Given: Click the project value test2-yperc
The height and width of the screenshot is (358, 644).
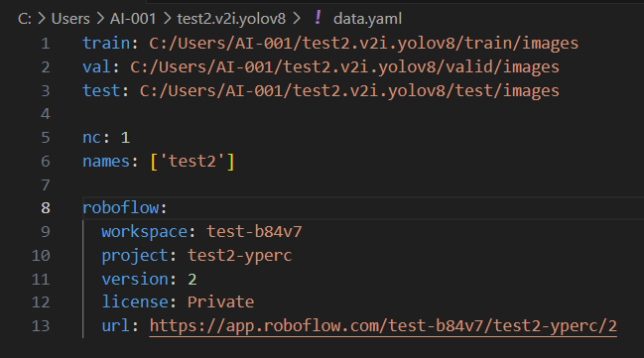Looking at the screenshot, I should pos(240,256).
